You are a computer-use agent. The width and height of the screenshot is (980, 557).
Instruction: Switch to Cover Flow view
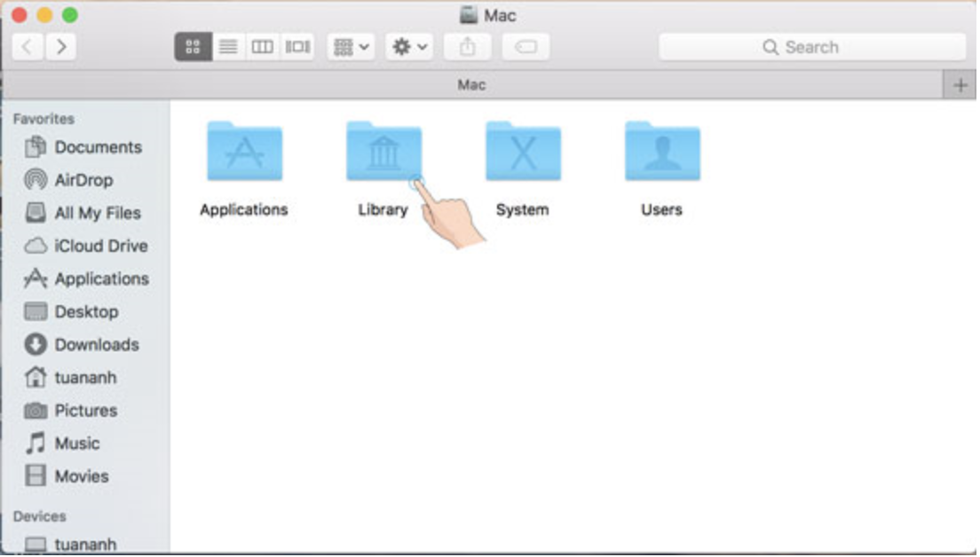(297, 47)
